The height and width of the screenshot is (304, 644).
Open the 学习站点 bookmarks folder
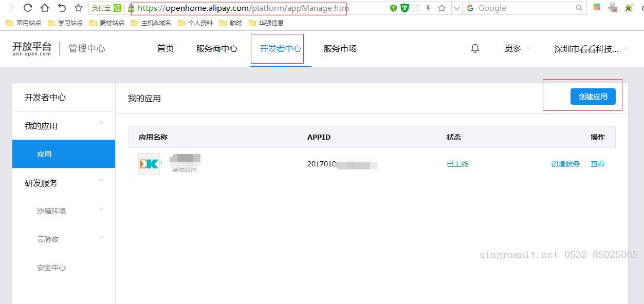(x=65, y=23)
